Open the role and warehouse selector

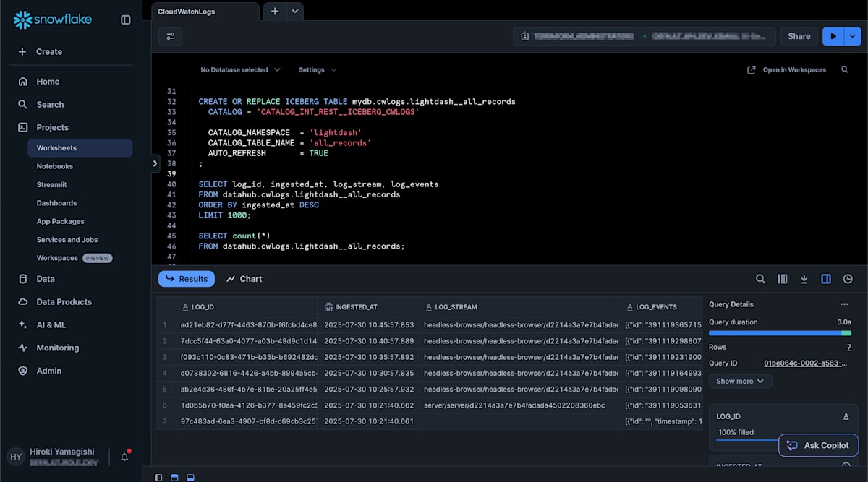click(644, 36)
